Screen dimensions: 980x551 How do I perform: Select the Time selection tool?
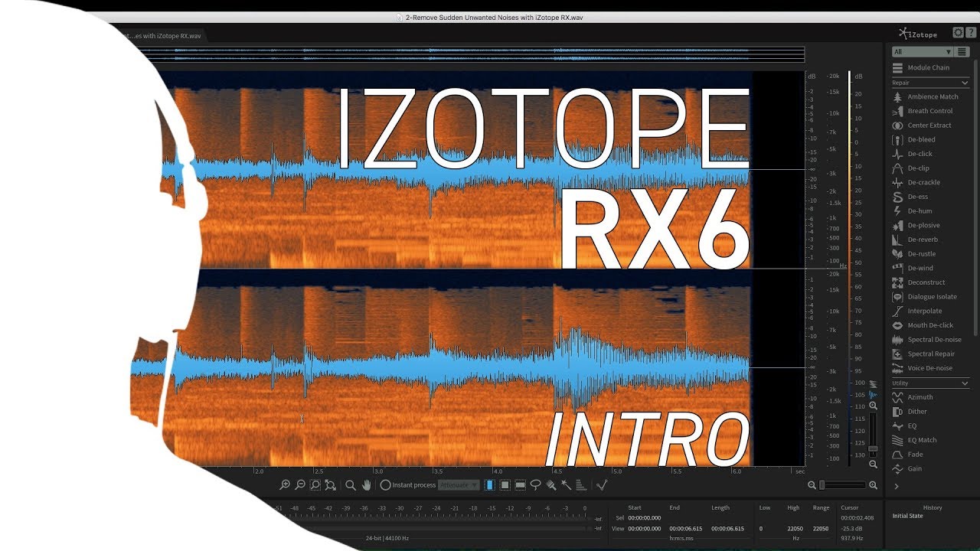pyautogui.click(x=490, y=485)
